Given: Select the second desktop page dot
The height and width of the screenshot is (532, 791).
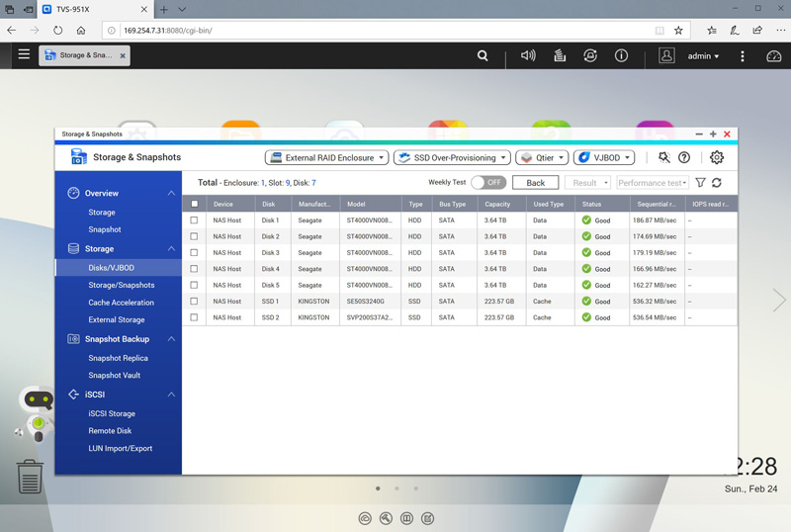Looking at the screenshot, I should tap(397, 488).
